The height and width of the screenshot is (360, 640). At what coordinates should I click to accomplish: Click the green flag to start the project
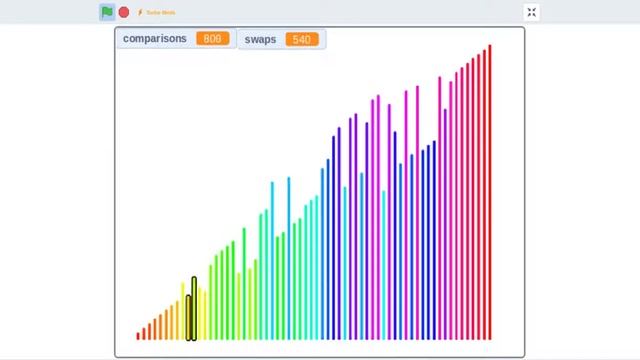pyautogui.click(x=107, y=12)
